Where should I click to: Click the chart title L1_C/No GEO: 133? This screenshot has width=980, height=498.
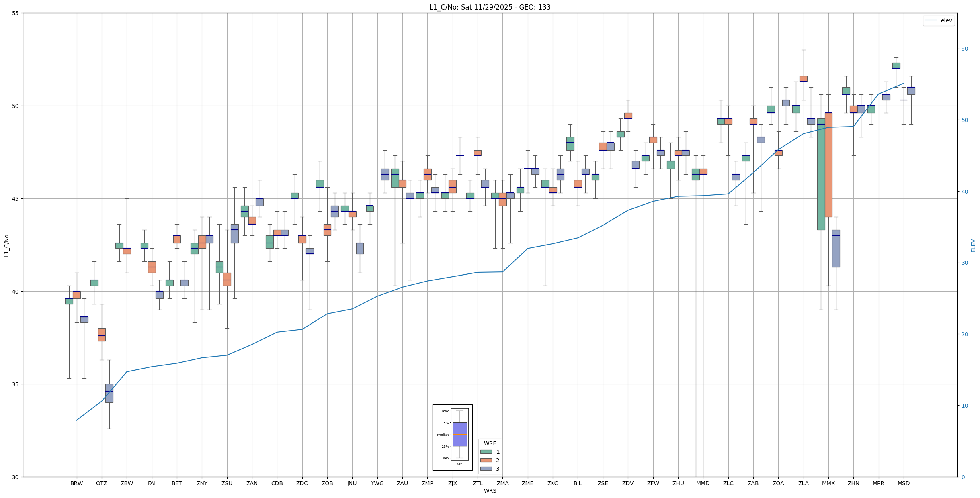(x=490, y=7)
